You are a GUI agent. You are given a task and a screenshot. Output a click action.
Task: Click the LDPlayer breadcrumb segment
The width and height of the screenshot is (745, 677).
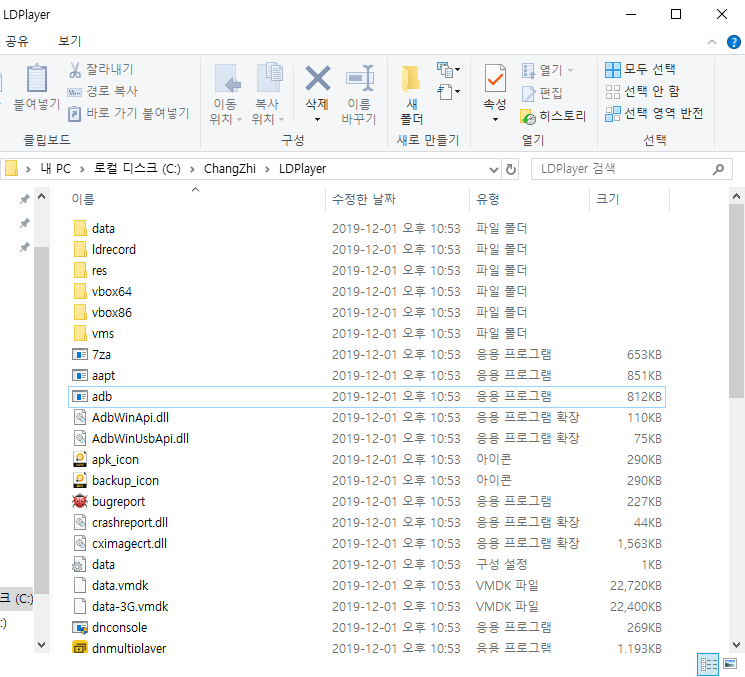coord(302,169)
